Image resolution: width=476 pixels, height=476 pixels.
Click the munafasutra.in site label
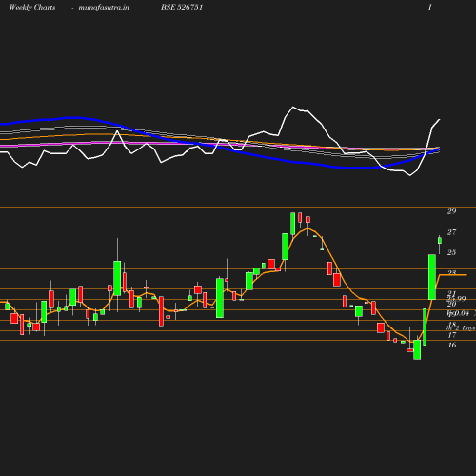point(104,7)
